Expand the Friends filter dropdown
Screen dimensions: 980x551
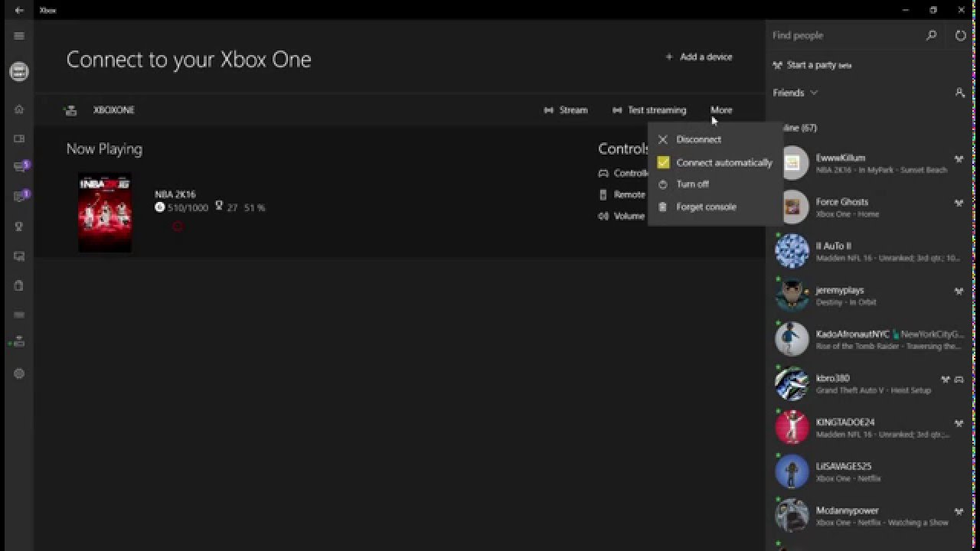795,93
